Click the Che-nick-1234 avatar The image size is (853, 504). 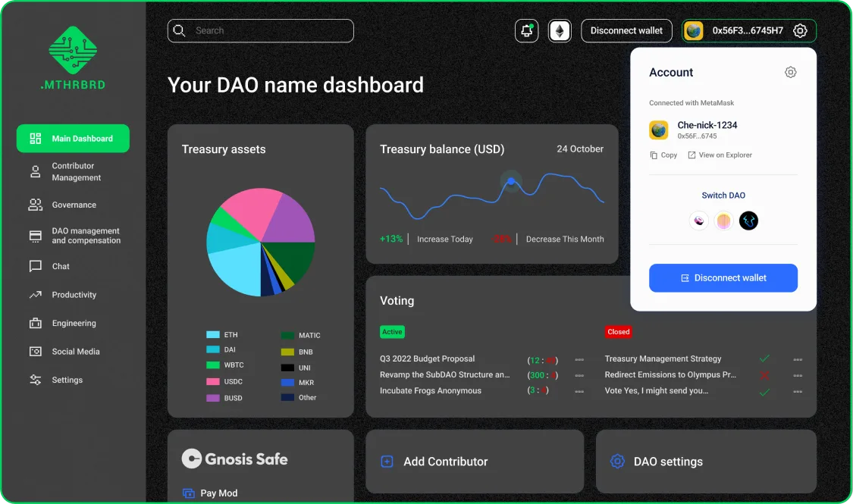pos(658,130)
